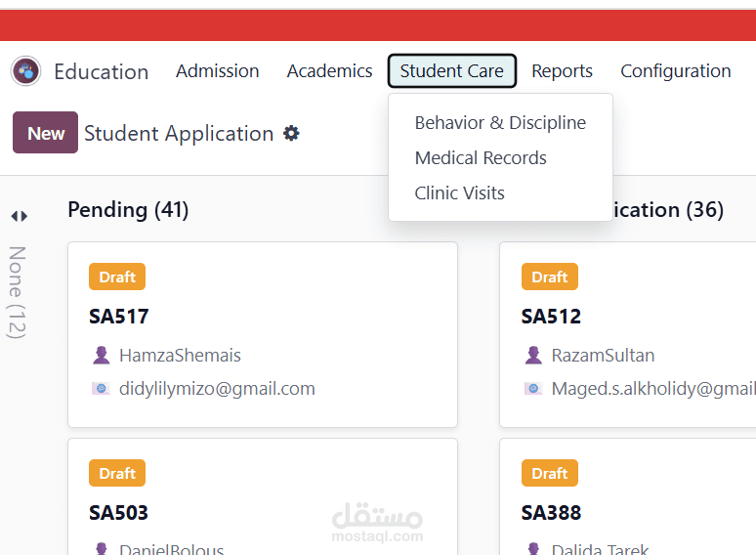Click the person icon beside DanielBolous
756x555 pixels.
pos(102,549)
